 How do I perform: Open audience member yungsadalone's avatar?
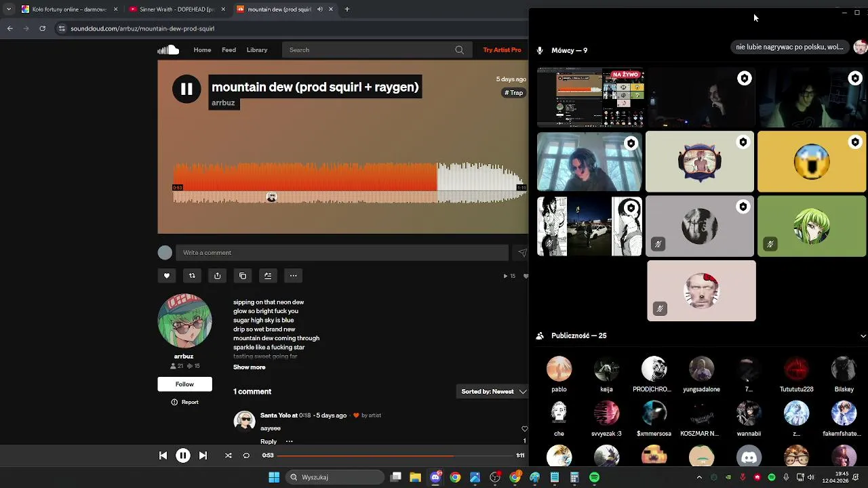pos(701,369)
